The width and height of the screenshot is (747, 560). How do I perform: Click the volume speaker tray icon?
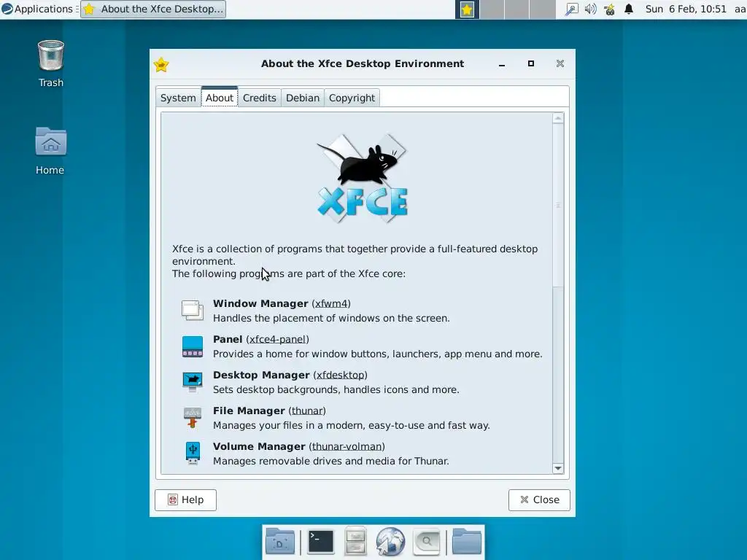coord(590,9)
